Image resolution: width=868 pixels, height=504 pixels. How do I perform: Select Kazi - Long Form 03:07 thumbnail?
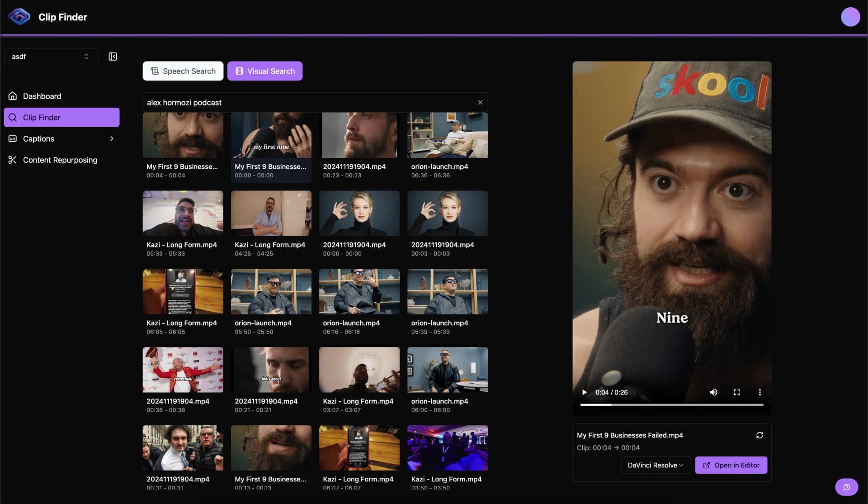click(359, 370)
